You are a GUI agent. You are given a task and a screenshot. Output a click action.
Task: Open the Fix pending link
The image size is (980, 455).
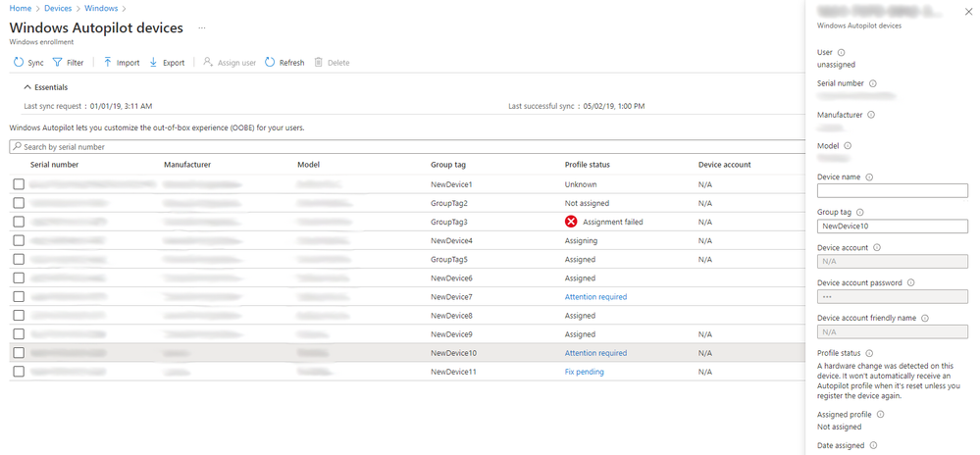(x=585, y=372)
